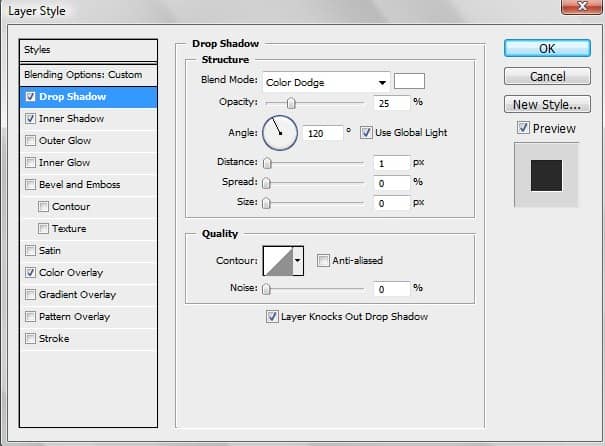Toggle Use Global Light checkbox
The height and width of the screenshot is (446, 605).
pos(366,133)
